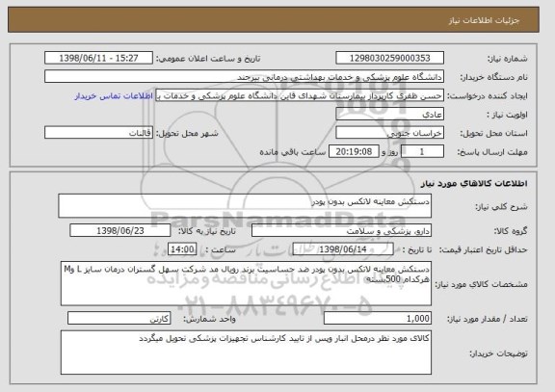Click the label اولویت نیاز
555x392 pixels.
tap(507, 115)
